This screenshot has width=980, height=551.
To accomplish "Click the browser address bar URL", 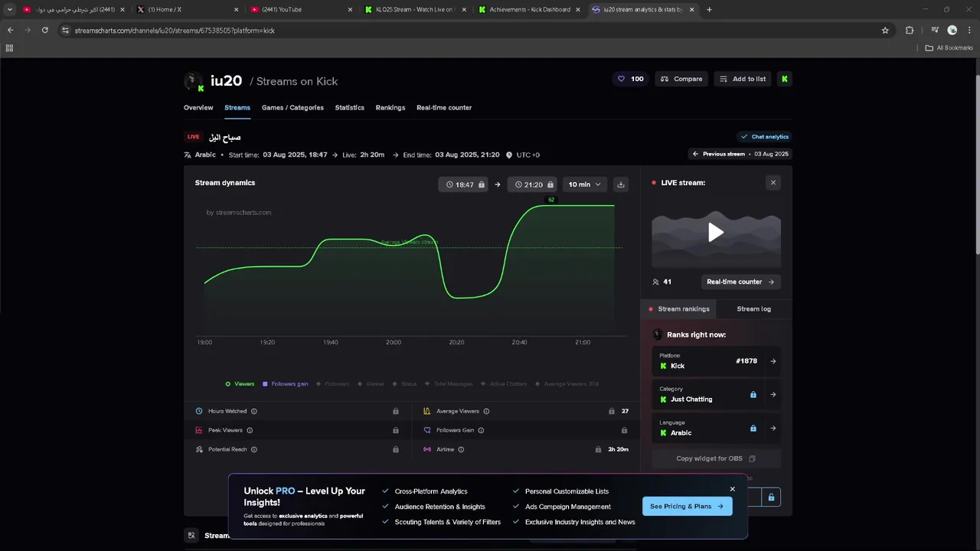I will click(175, 31).
